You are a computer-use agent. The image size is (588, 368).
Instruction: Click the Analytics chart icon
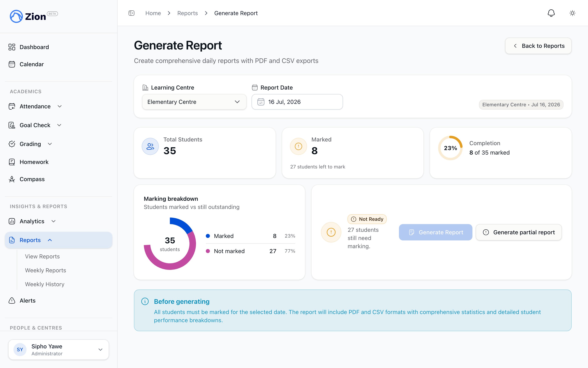[x=12, y=221]
